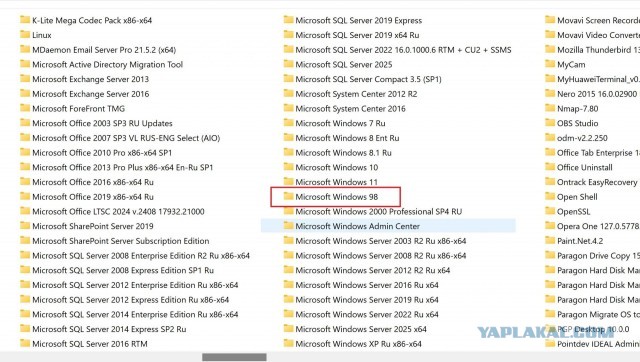The image size is (640, 362).
Task: Select Microsoft Office LTSC 2024 folder name
Action: [x=118, y=211]
